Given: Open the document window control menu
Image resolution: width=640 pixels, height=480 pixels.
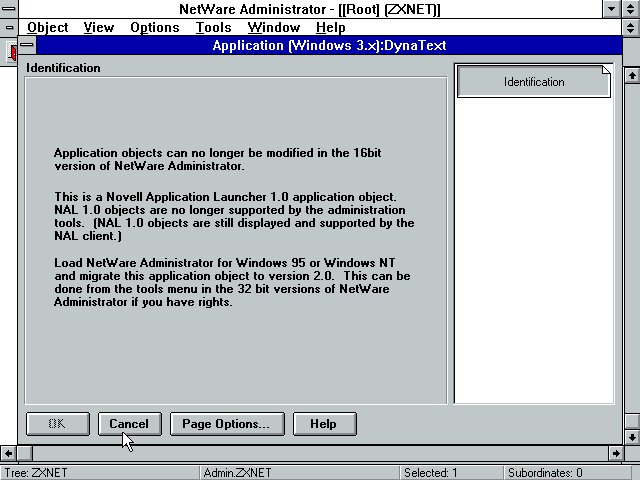Looking at the screenshot, I should [x=9, y=28].
